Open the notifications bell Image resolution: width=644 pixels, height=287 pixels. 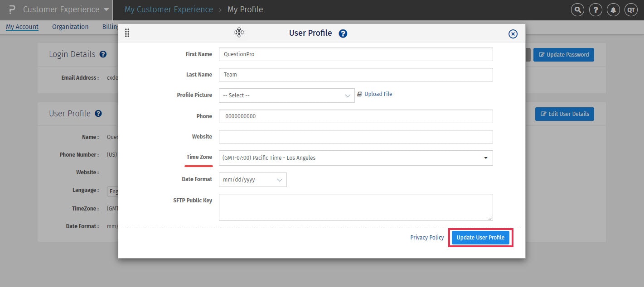(614, 10)
